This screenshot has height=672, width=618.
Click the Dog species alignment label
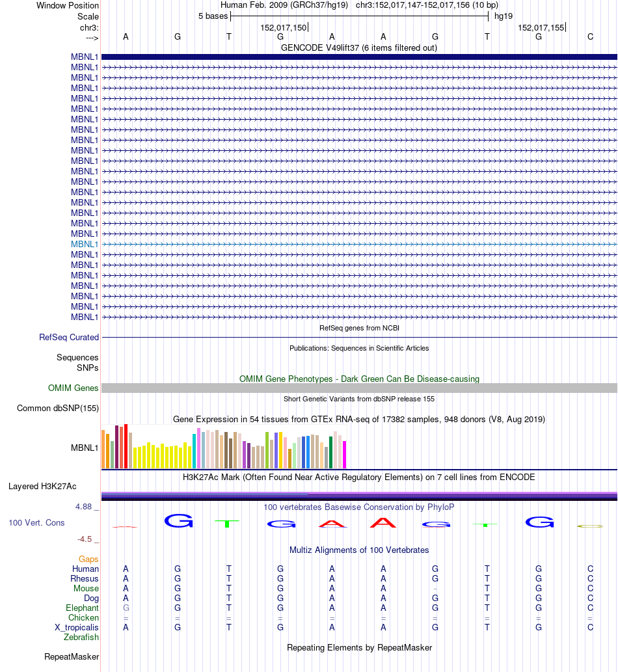[x=91, y=598]
